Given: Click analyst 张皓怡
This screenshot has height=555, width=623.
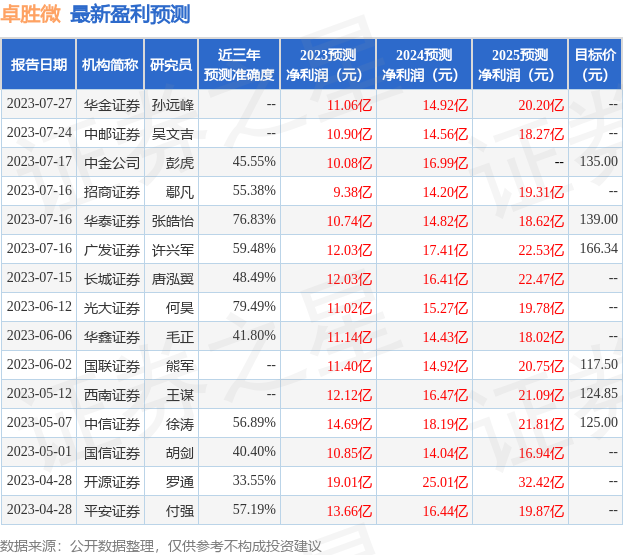Looking at the screenshot, I should coord(173,221).
